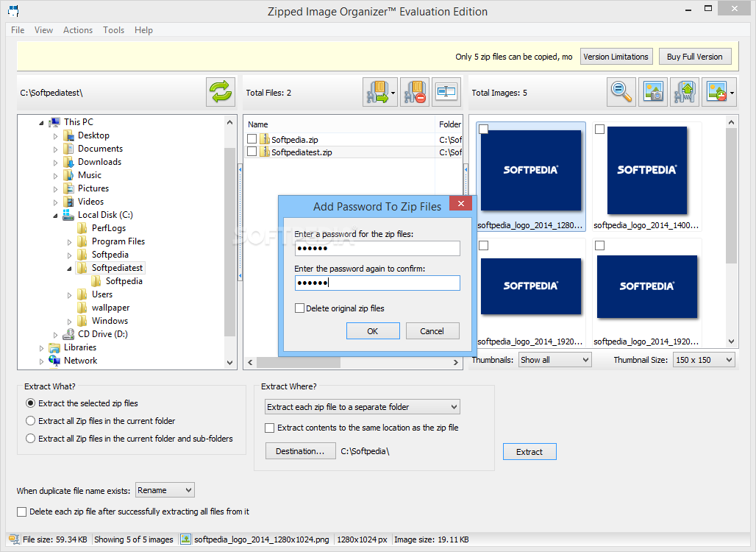Check the Softpediatest.zip checkbox
Viewport: 756px width, 552px height.
tap(252, 152)
